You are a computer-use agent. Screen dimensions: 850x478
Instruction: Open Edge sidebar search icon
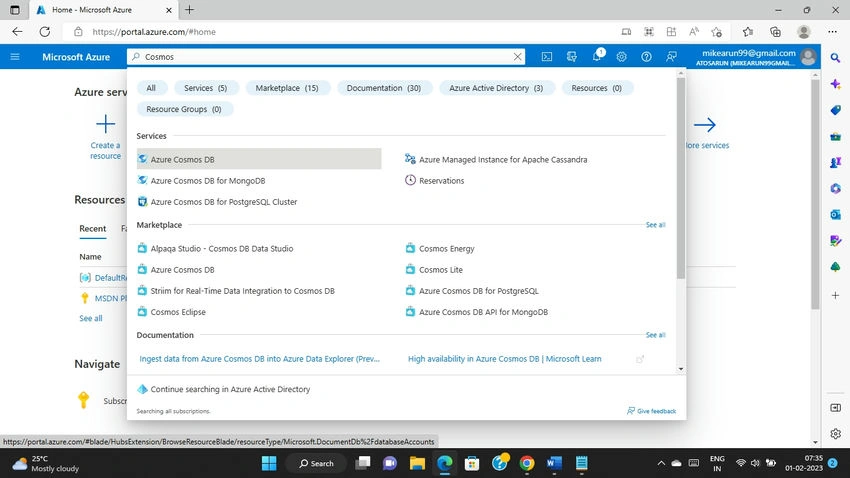[835, 57]
